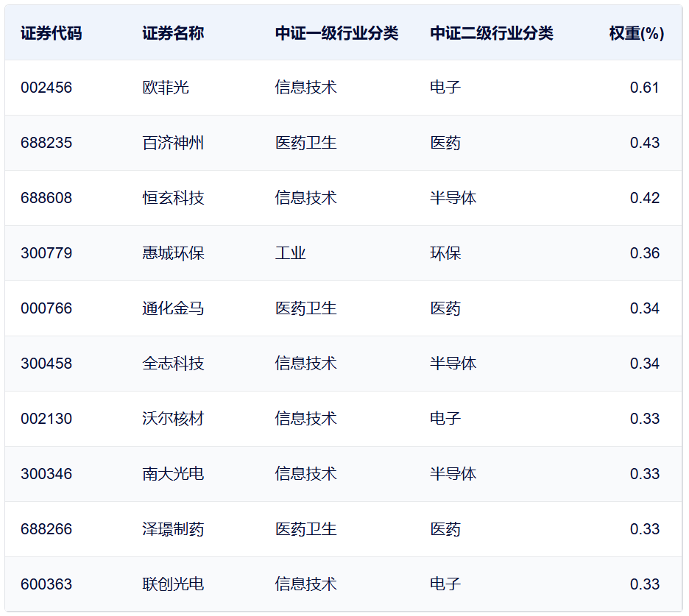Click the 百济神州 name cell
This screenshot has height=616, width=689.
tap(173, 143)
